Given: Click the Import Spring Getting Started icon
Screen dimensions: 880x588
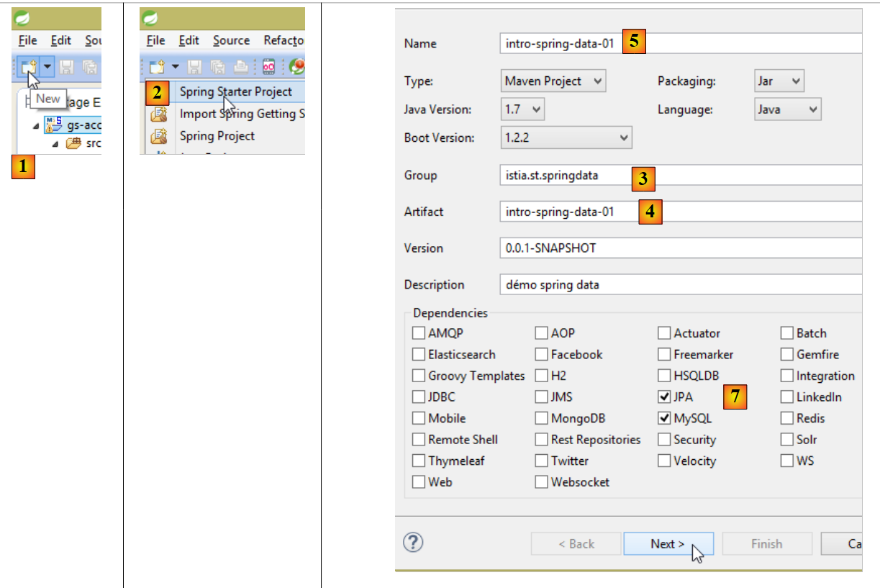Looking at the screenshot, I should (158, 114).
